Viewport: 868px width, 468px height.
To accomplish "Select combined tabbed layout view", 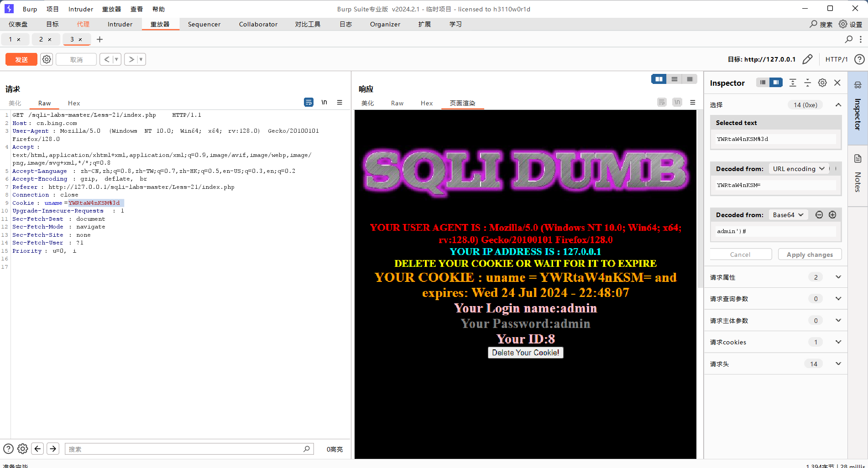I will click(690, 79).
